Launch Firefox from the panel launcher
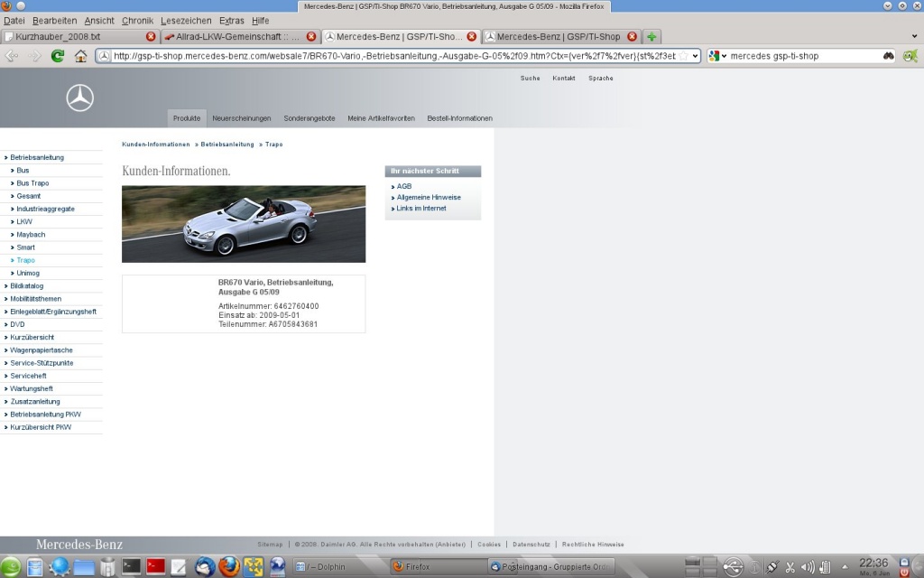 click(x=229, y=567)
